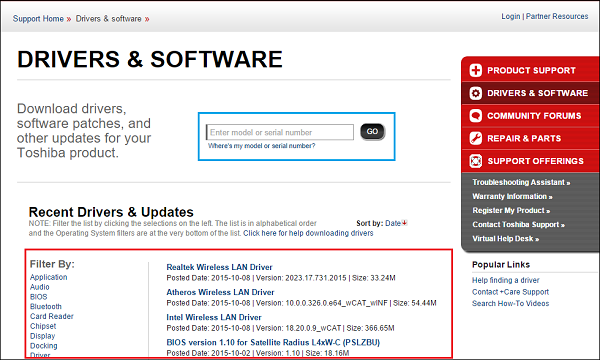Click the Realtek 'Version: 2023.17.731.2015' details text
The height and width of the screenshot is (360, 600).
tap(301, 278)
